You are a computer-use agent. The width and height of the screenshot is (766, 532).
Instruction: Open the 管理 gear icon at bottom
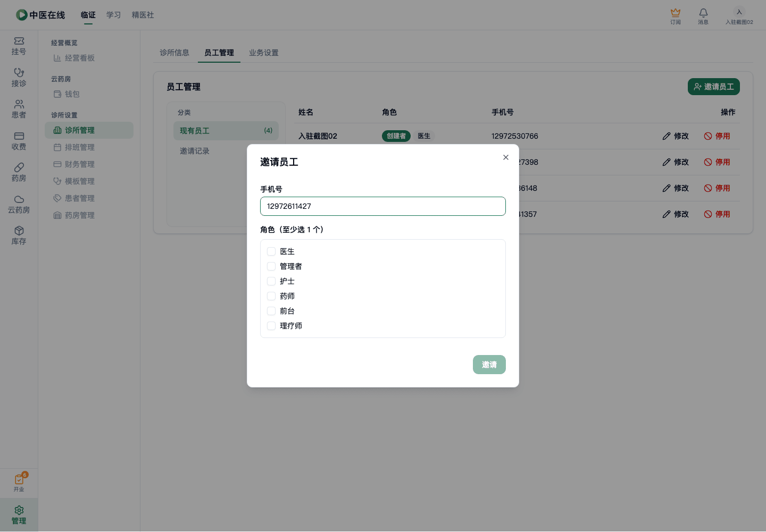tap(19, 515)
